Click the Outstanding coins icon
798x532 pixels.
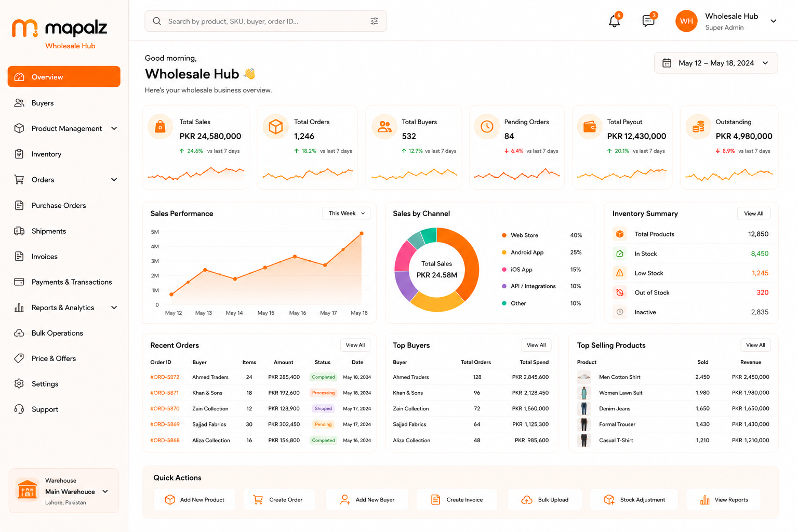point(698,127)
